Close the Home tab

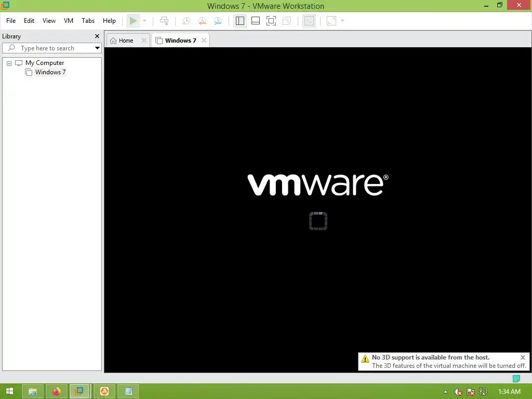[x=144, y=41]
